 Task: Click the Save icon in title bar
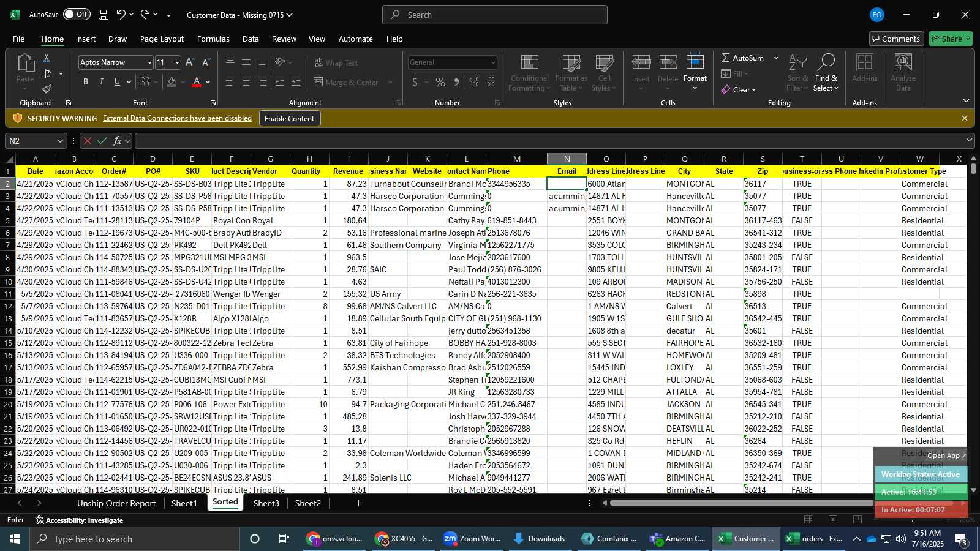(x=104, y=15)
